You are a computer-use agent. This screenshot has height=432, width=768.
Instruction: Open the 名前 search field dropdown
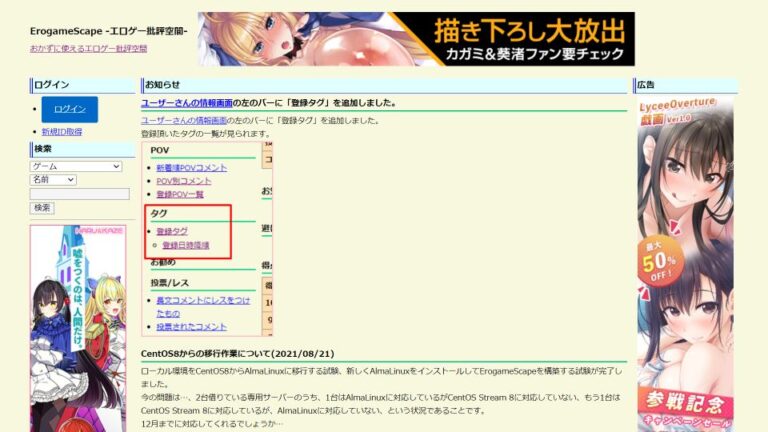click(x=53, y=179)
